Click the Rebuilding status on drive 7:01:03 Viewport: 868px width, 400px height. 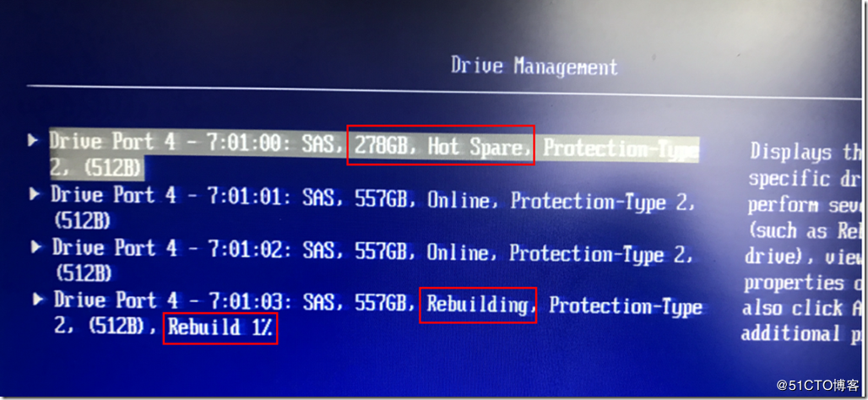tap(478, 305)
